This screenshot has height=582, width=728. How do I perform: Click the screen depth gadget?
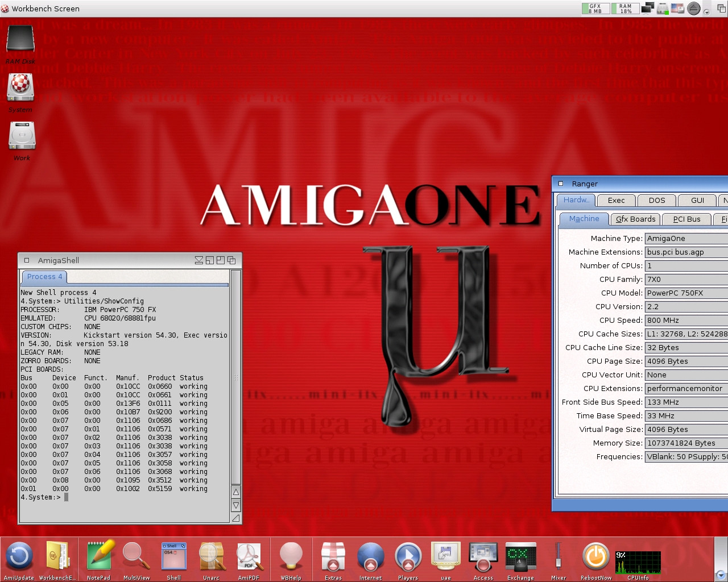(721, 9)
